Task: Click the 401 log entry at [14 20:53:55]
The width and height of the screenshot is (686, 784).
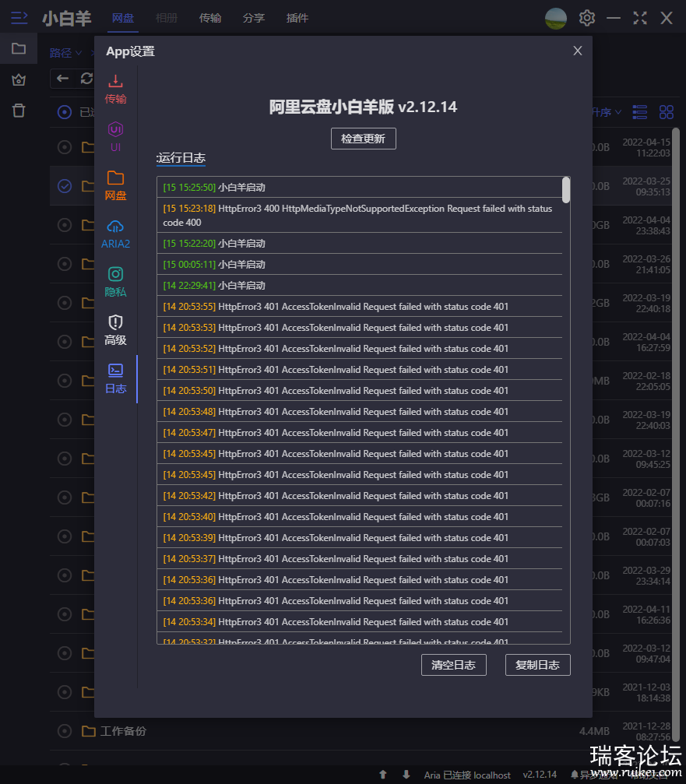Action: pos(360,307)
